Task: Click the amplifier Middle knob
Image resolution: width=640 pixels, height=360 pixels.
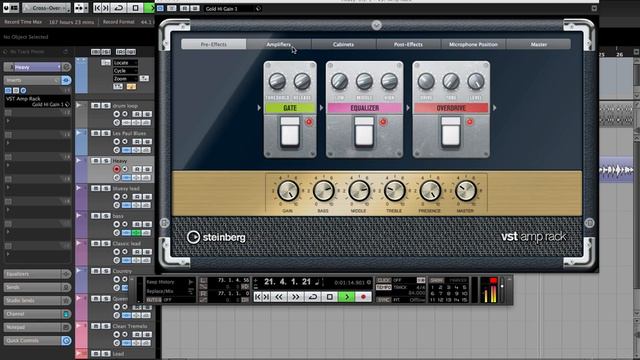Action: 359,191
